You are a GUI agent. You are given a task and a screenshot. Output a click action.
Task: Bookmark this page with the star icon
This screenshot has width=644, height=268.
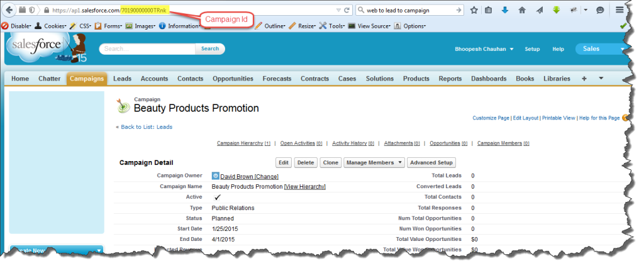point(474,11)
